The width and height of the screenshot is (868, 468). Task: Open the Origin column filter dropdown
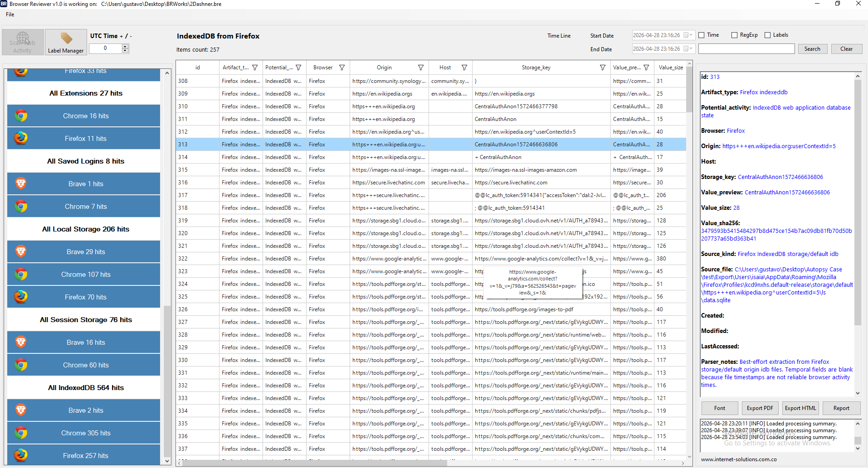(x=421, y=68)
